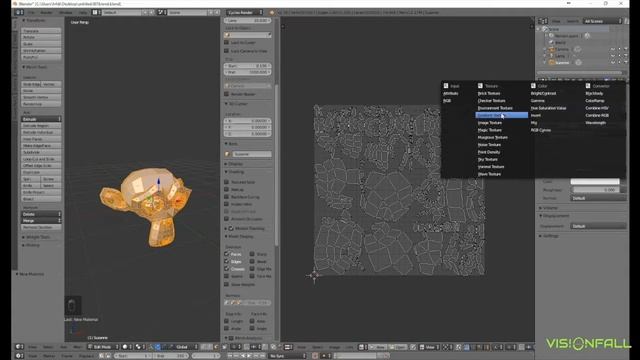Toggle Suzanne visibility eye in outliner

click(x=613, y=62)
